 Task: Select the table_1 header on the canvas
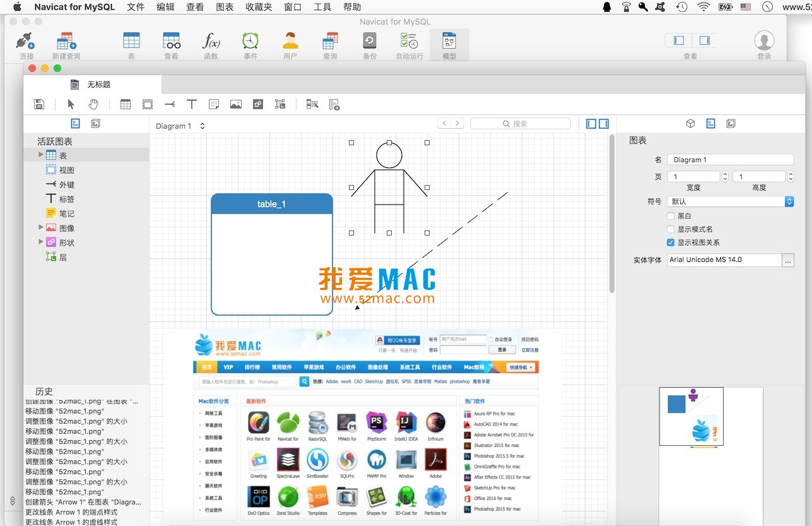point(271,204)
